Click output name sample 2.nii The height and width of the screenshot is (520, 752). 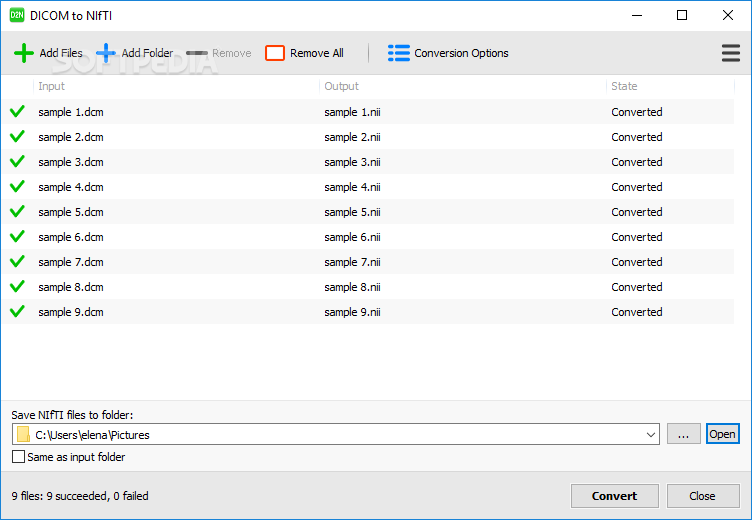352,137
